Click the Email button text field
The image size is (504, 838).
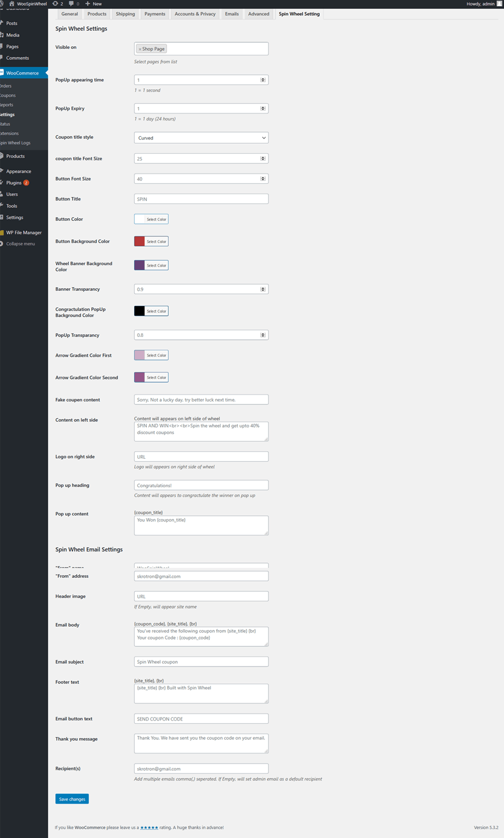(201, 719)
